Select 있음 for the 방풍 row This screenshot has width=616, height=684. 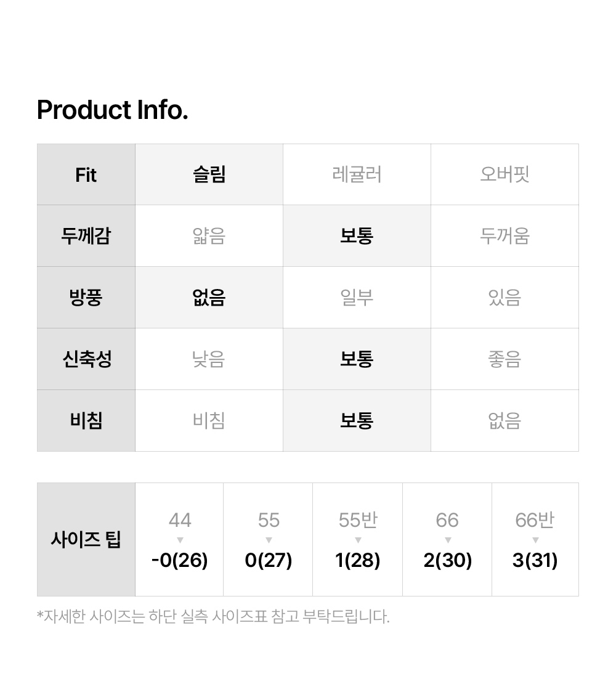(505, 298)
